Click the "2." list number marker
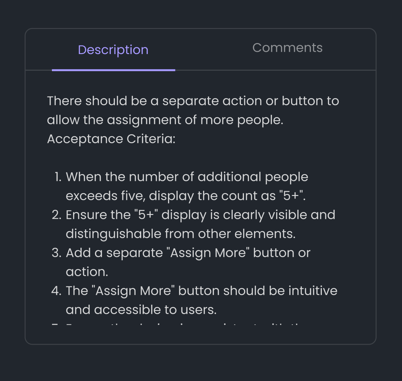 57,215
